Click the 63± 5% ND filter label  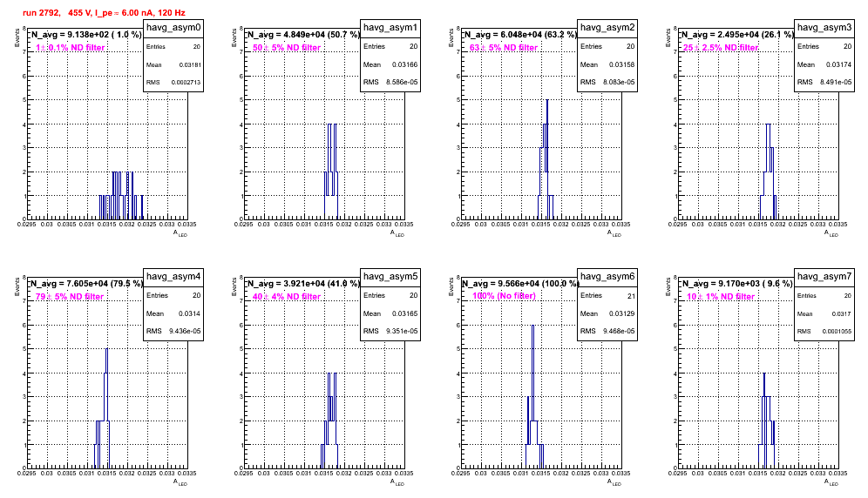point(504,48)
